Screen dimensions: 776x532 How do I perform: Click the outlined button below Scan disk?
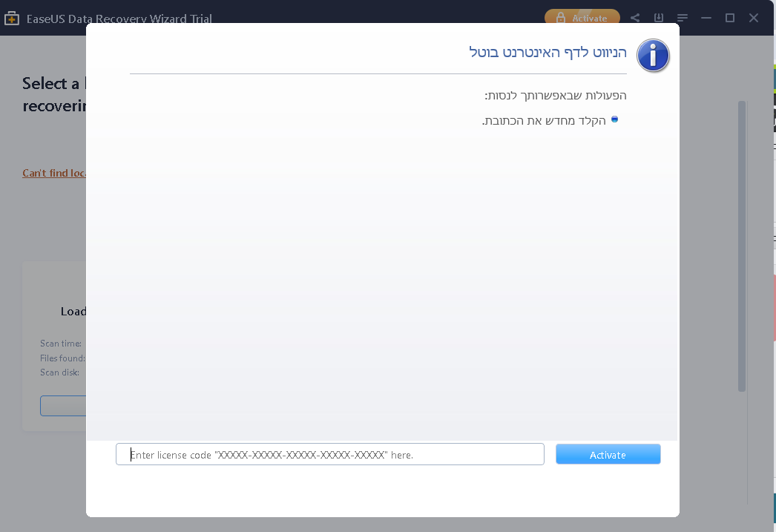coord(63,406)
